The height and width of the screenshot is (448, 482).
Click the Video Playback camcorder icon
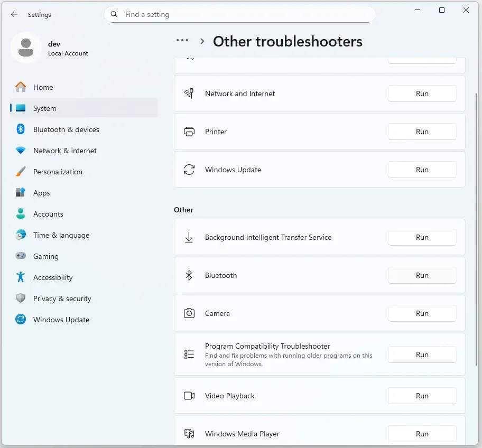tap(189, 396)
